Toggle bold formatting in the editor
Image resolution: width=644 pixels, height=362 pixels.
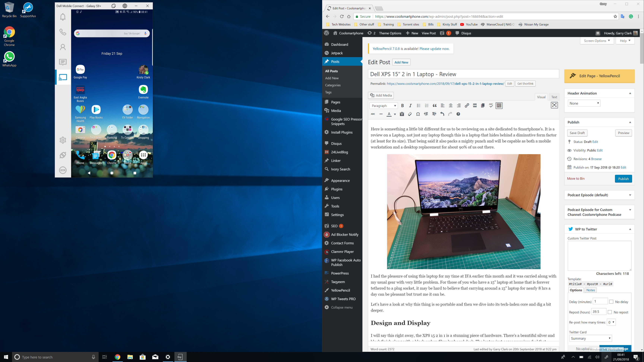402,106
